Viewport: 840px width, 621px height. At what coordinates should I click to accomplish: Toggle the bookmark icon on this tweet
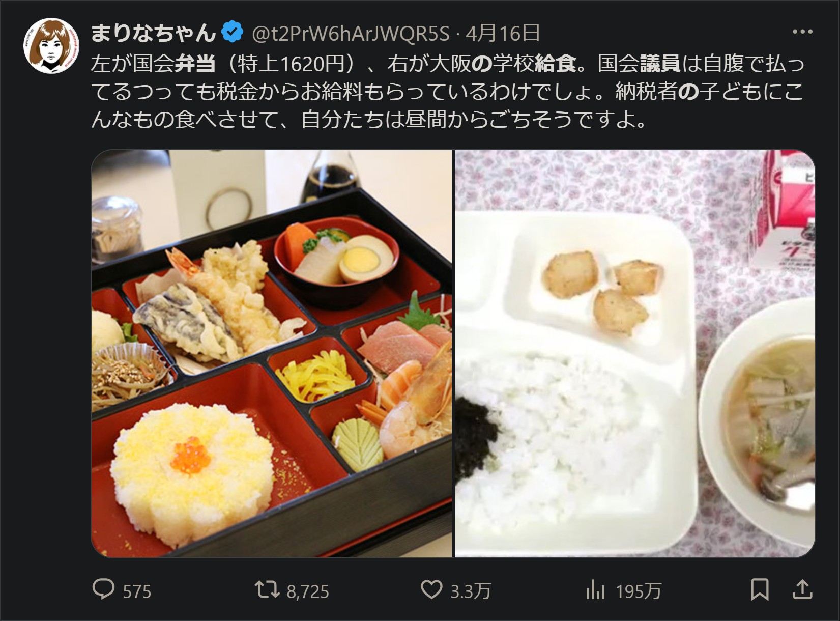760,589
